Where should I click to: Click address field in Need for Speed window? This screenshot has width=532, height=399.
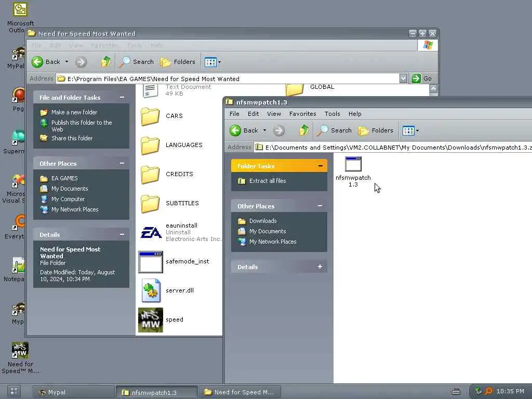click(228, 79)
